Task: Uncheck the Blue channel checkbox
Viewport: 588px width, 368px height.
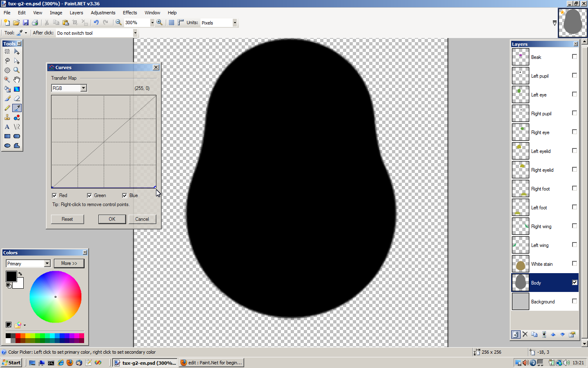Action: 125,195
